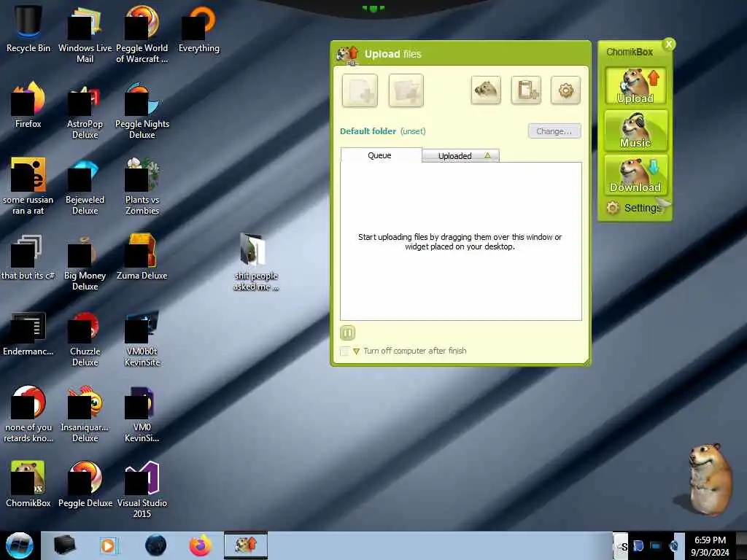Select the Everything desktop icon

click(x=199, y=28)
